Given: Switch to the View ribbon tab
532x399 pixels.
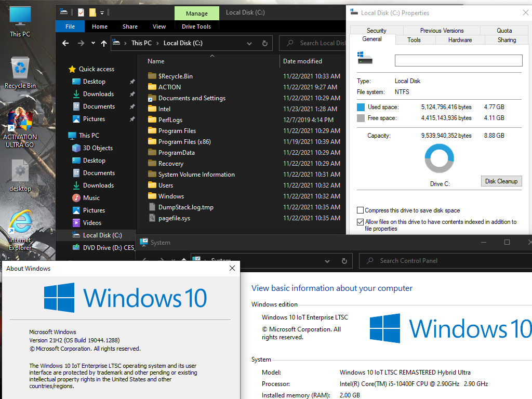Looking at the screenshot, I should click(159, 26).
